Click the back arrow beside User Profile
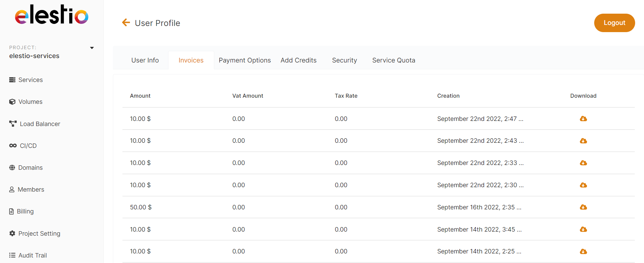644x263 pixels. pyautogui.click(x=126, y=23)
